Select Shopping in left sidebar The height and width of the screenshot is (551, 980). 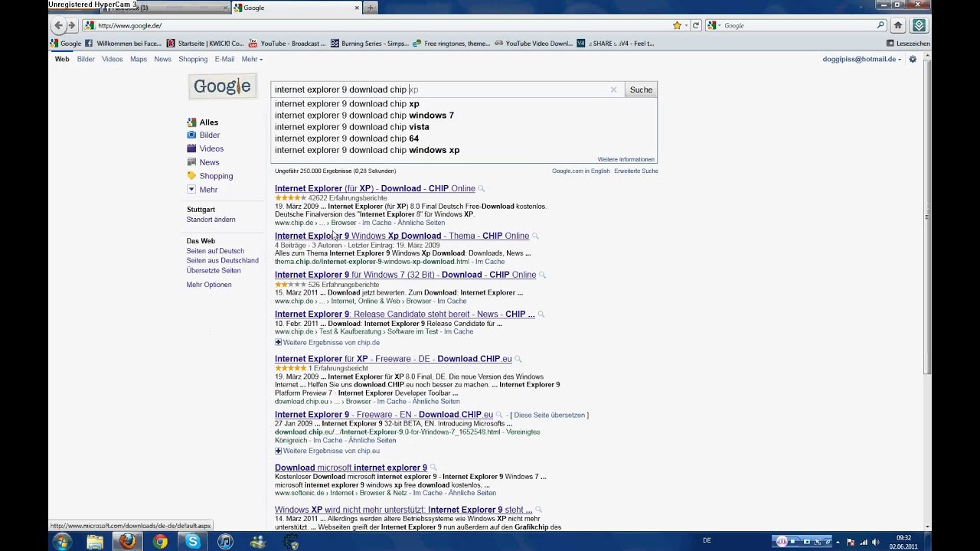(x=210, y=176)
